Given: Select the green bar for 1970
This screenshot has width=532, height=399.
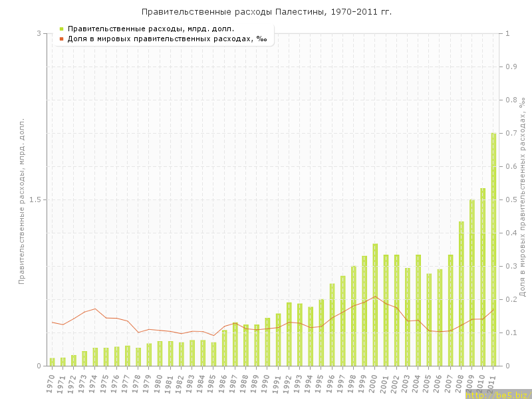Looking at the screenshot, I should tap(52, 362).
